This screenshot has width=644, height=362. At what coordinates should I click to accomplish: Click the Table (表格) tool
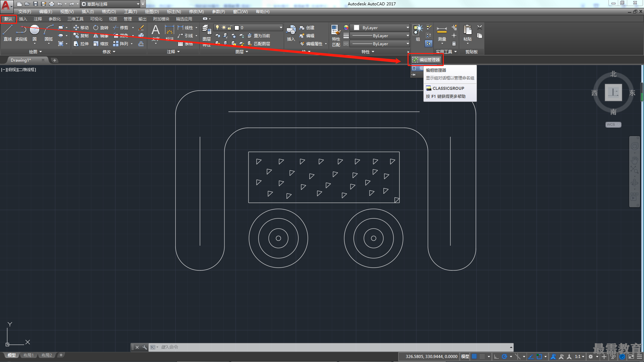(185, 44)
